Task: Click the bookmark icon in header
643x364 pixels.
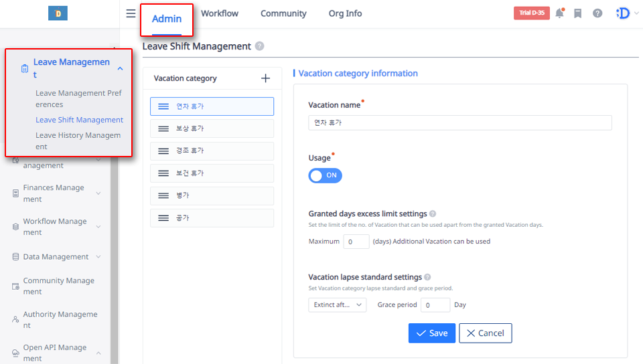Action: (578, 13)
